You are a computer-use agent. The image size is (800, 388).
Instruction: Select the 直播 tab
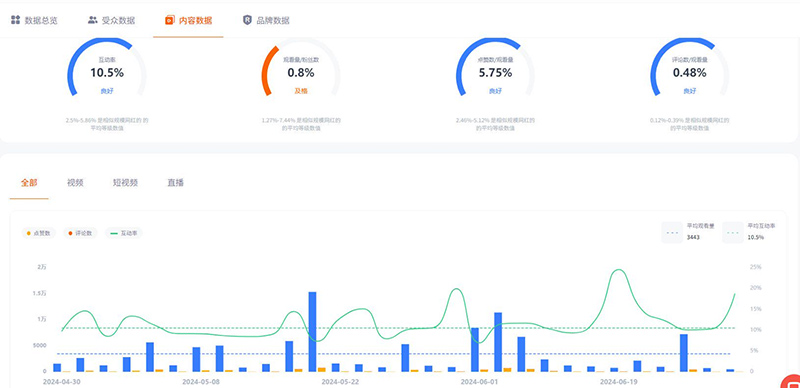click(176, 183)
